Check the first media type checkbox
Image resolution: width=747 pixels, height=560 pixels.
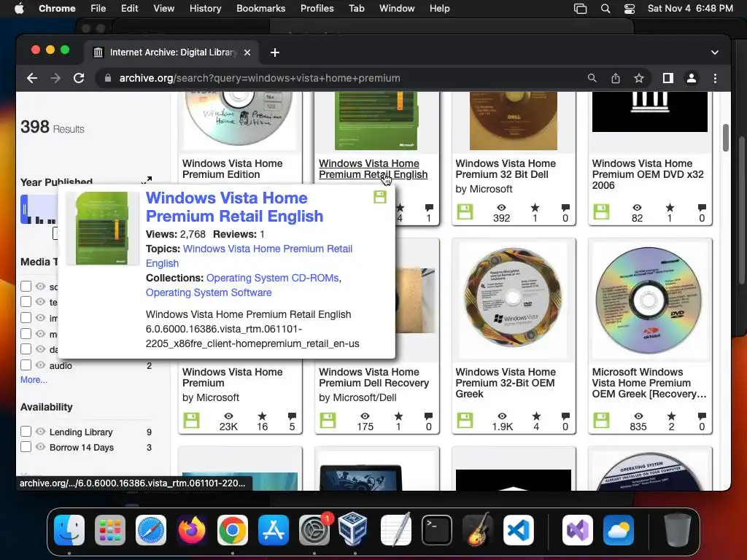click(x=26, y=286)
